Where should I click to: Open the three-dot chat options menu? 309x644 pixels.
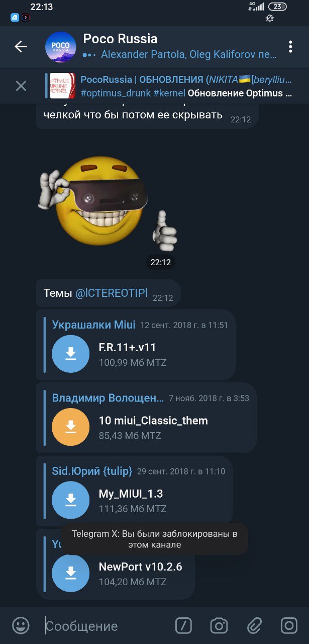(x=290, y=47)
